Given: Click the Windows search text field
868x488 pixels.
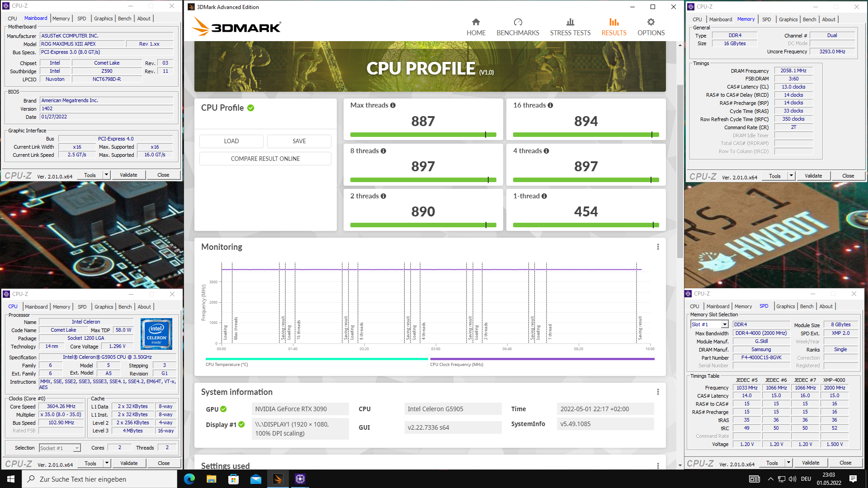Looking at the screenshot, I should 99,479.
